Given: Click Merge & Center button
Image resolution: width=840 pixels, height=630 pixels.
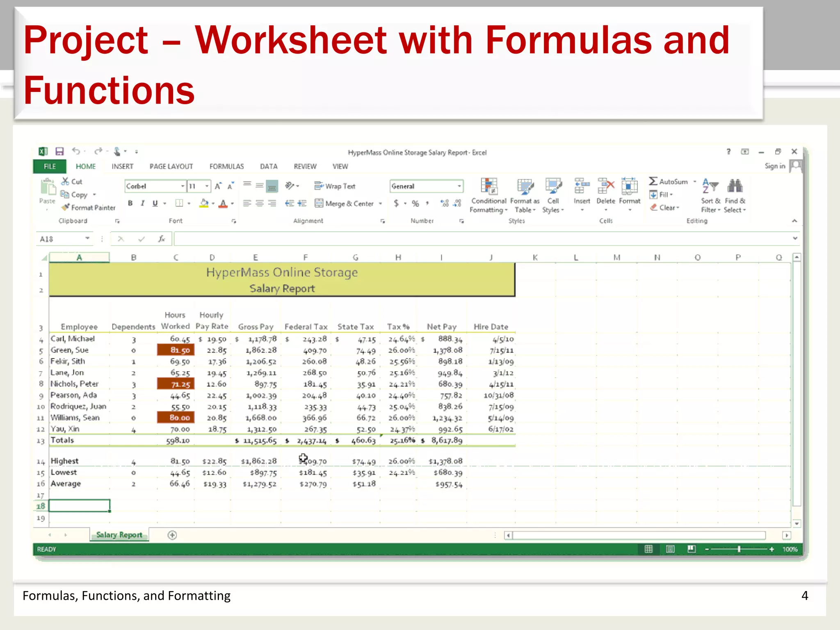Looking at the screenshot, I should click(x=344, y=203).
